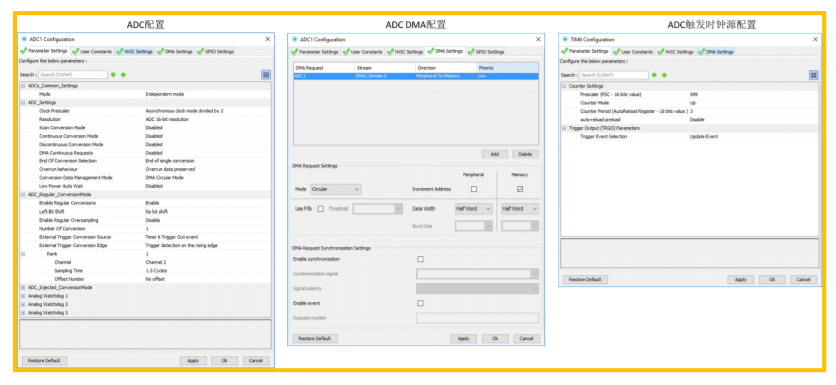Expand the ADC_Injected_ConversionMode group
Viewport: 836px width, 385px height.
coord(23,287)
